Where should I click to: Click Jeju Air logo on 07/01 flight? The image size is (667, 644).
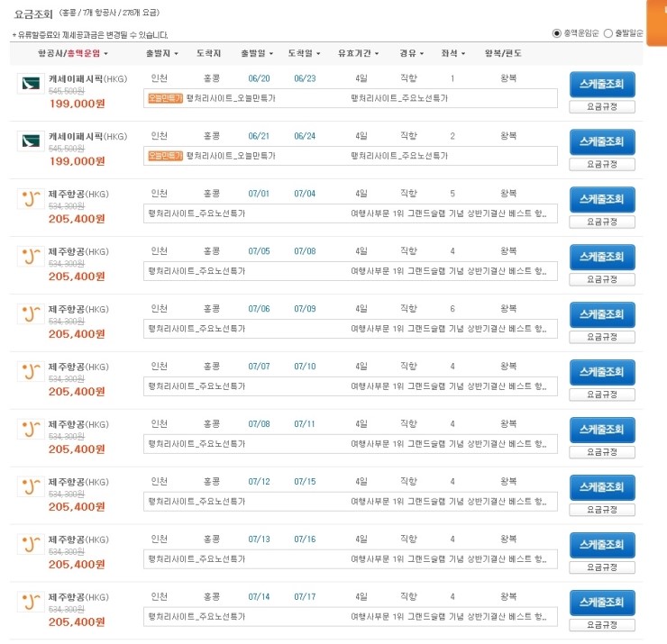[x=31, y=199]
